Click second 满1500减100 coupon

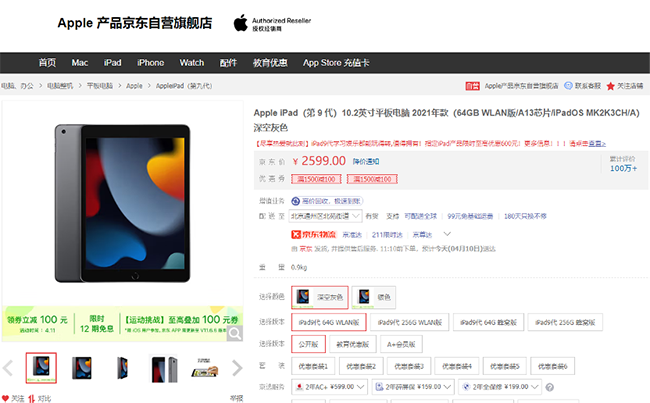tap(372, 179)
